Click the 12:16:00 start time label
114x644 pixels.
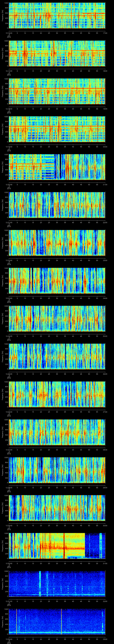click(9, 33)
